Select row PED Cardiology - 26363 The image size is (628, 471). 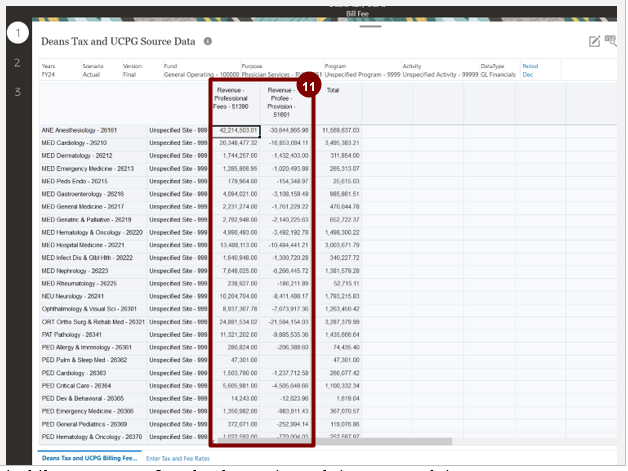coord(74,373)
